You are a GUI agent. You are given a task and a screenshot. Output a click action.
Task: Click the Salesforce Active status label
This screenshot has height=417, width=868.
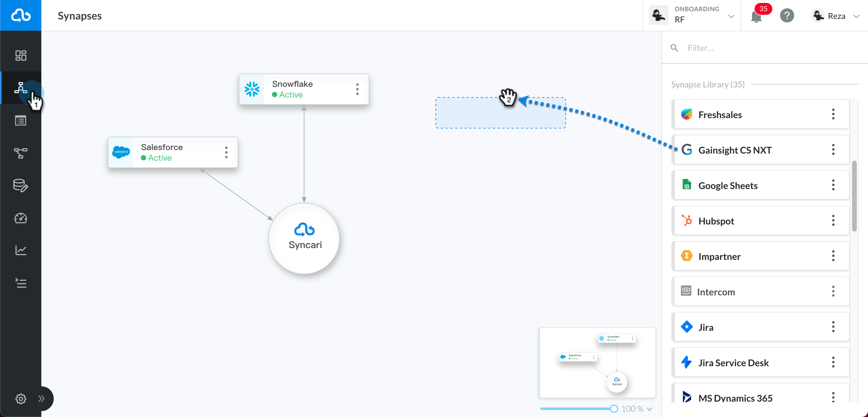coord(156,158)
